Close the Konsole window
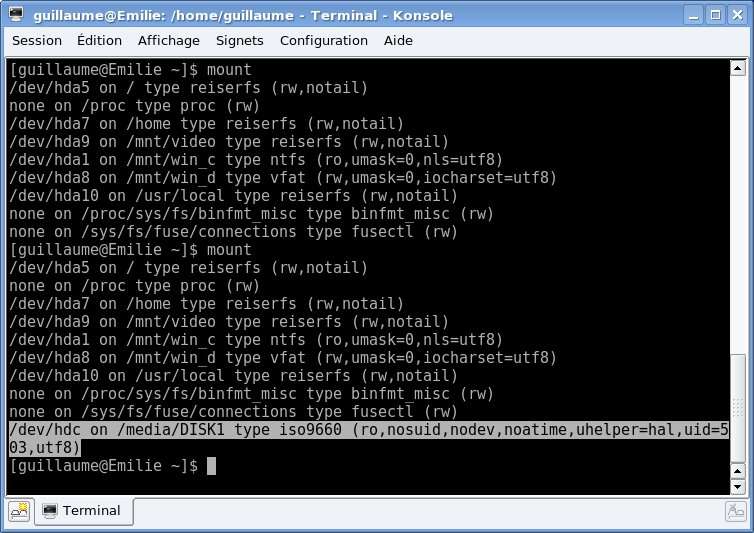 coord(737,15)
